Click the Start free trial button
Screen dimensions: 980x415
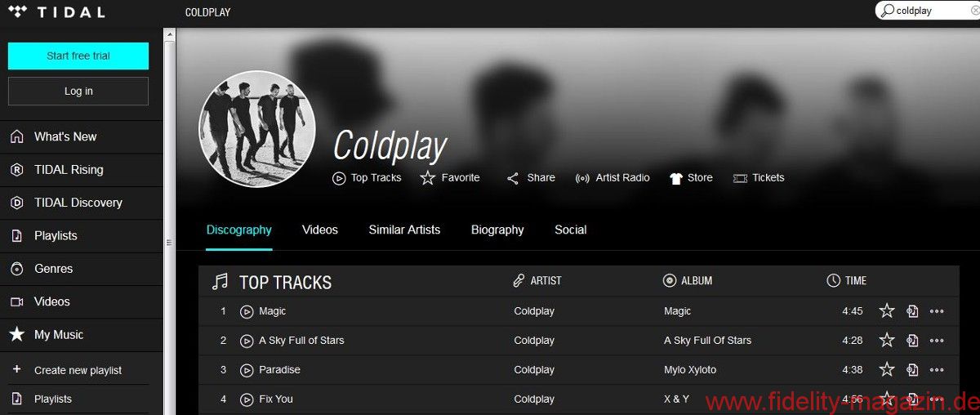point(78,56)
